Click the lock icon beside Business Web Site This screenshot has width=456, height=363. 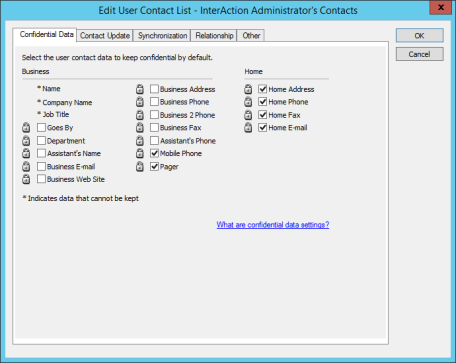(26, 179)
